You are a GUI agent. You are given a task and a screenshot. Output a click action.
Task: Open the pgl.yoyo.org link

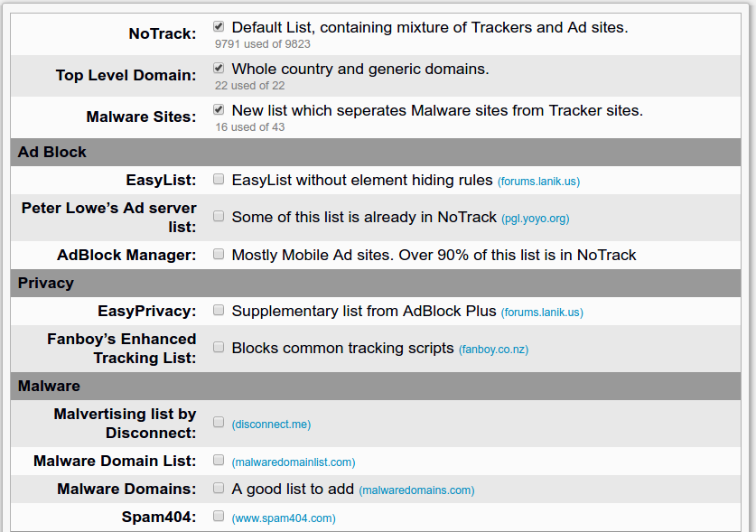point(536,219)
